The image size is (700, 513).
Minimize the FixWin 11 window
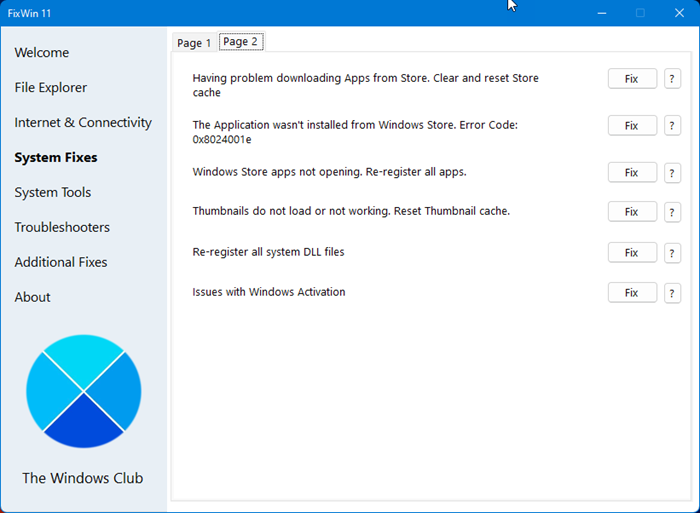click(x=602, y=13)
